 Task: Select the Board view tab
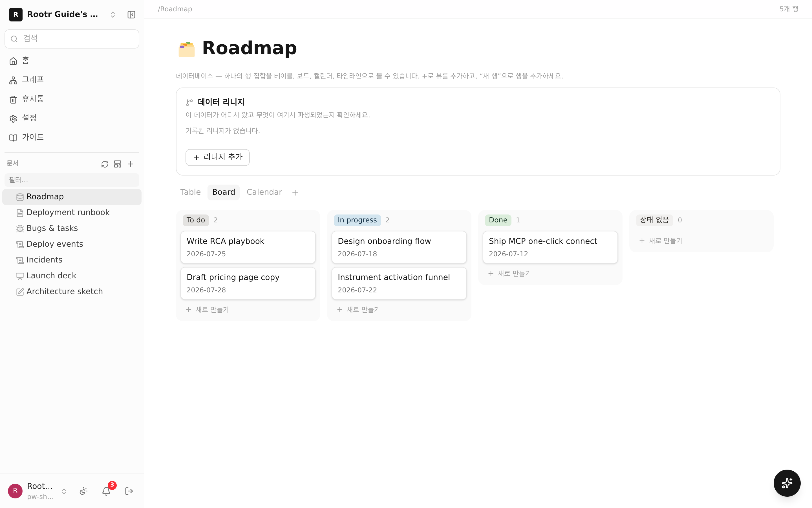tap(224, 192)
